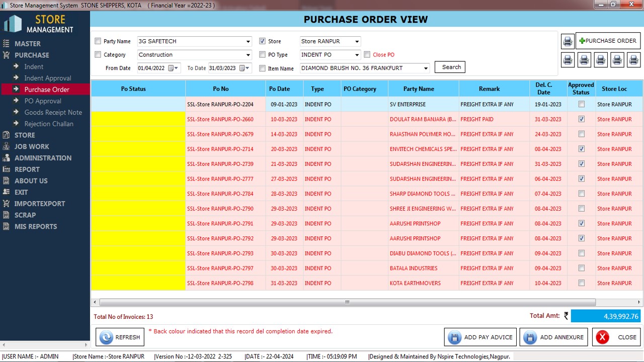Click the horizontal scrollbar under the table

click(347, 302)
